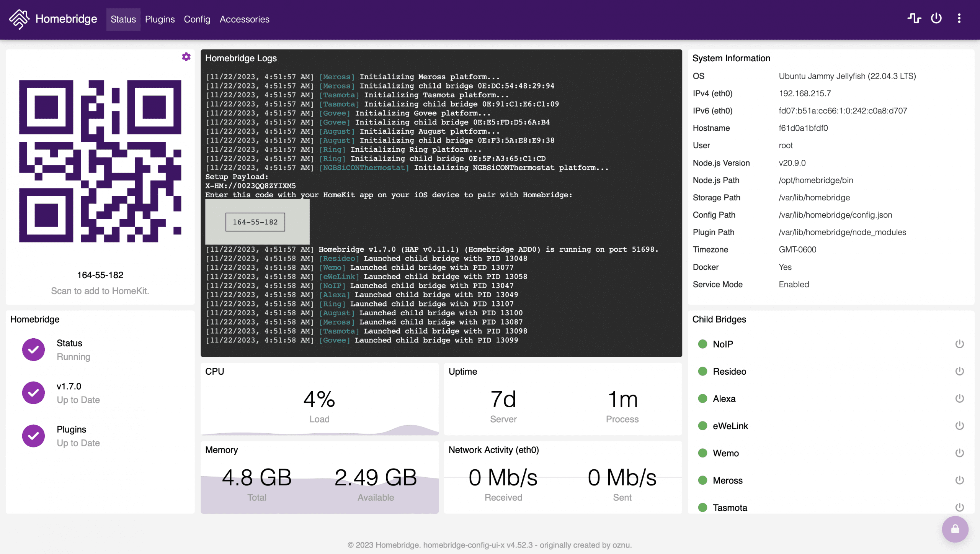Select the Status tab
The height and width of the screenshot is (554, 980).
[x=123, y=19]
